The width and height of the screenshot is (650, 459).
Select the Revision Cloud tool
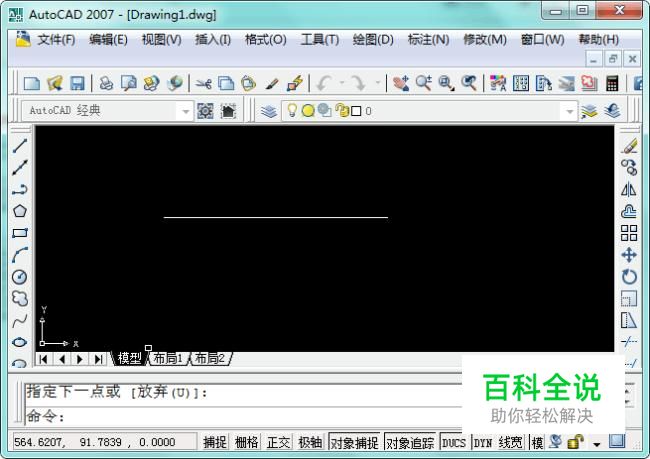point(19,299)
